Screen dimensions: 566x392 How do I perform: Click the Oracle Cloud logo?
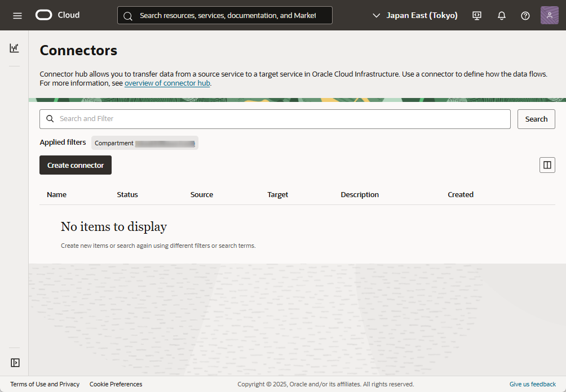pos(58,15)
